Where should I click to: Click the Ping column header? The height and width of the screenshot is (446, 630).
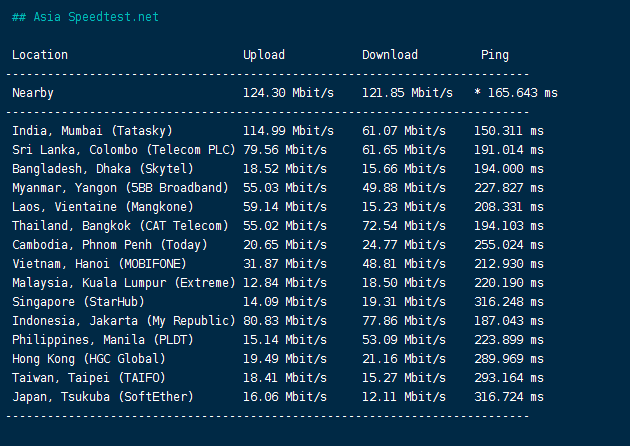(x=495, y=55)
